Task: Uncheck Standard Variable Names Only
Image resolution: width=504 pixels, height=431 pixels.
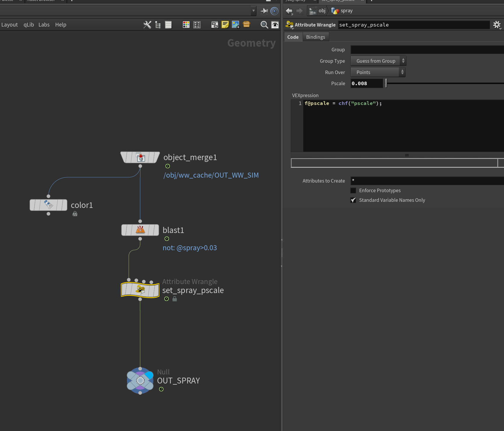Action: click(x=353, y=200)
